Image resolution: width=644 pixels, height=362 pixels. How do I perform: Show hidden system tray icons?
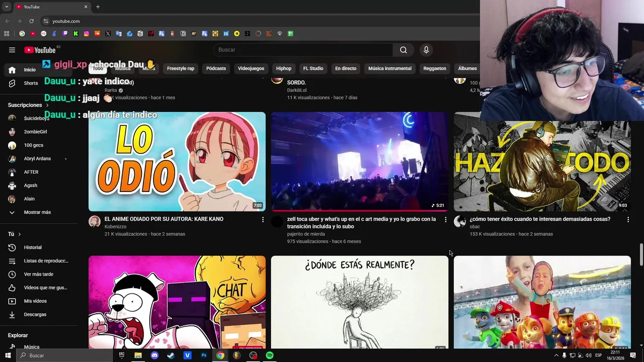point(556,355)
